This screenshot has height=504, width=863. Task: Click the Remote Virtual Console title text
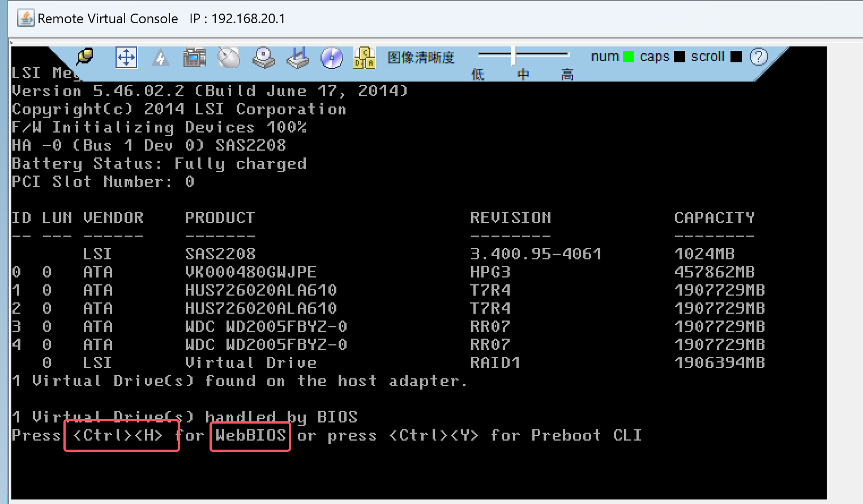point(108,19)
